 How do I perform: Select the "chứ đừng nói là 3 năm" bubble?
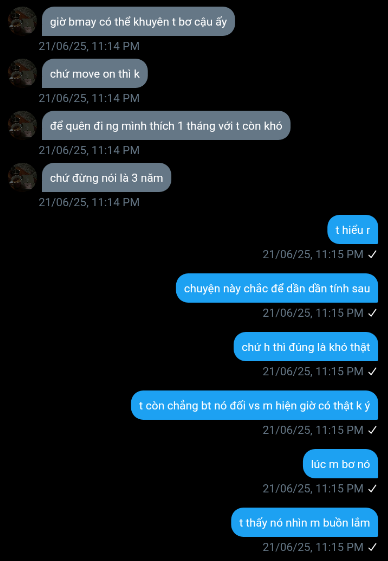click(x=106, y=177)
